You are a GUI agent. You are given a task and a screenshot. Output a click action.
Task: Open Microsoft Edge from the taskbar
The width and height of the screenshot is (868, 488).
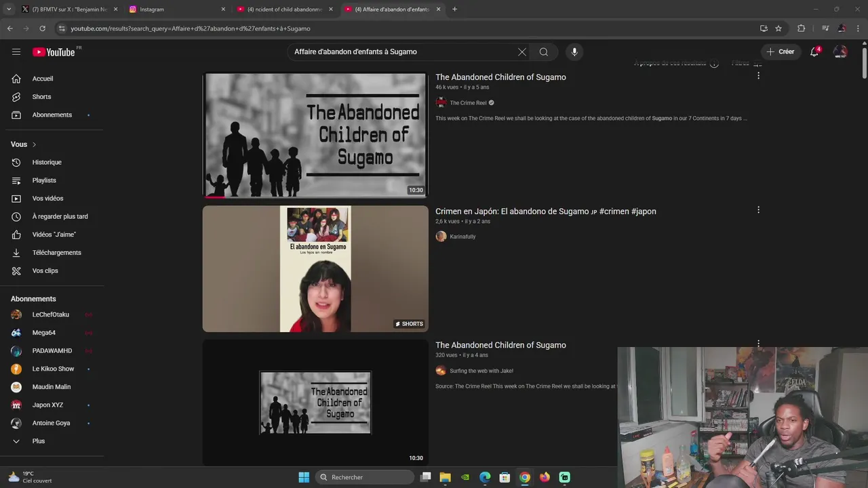[x=485, y=477]
